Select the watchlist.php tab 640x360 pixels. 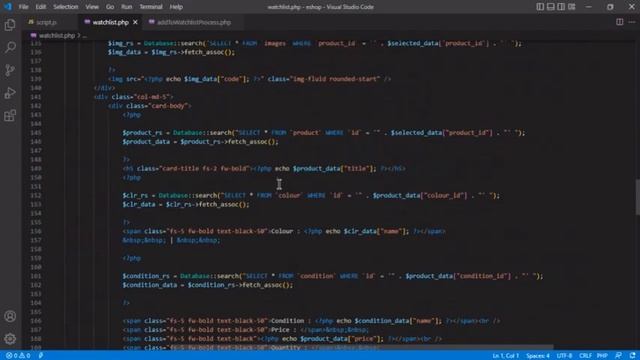110,22
